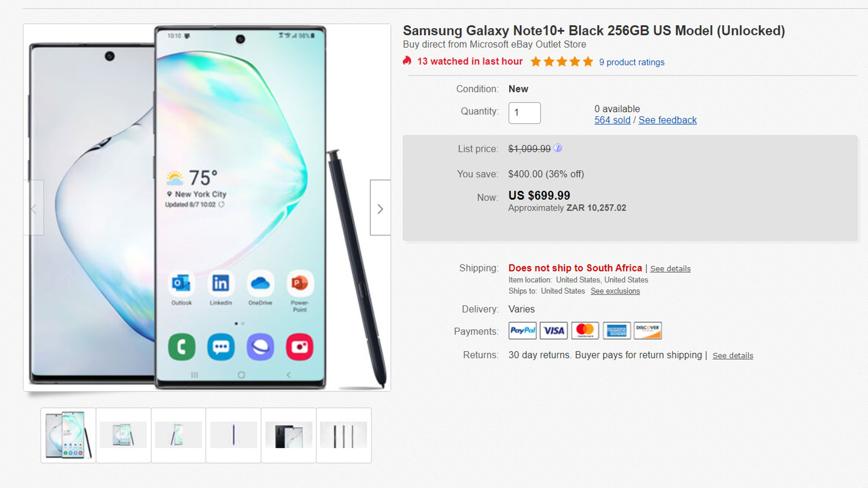Open Returns See details link
868x488 pixels.
[x=733, y=356]
